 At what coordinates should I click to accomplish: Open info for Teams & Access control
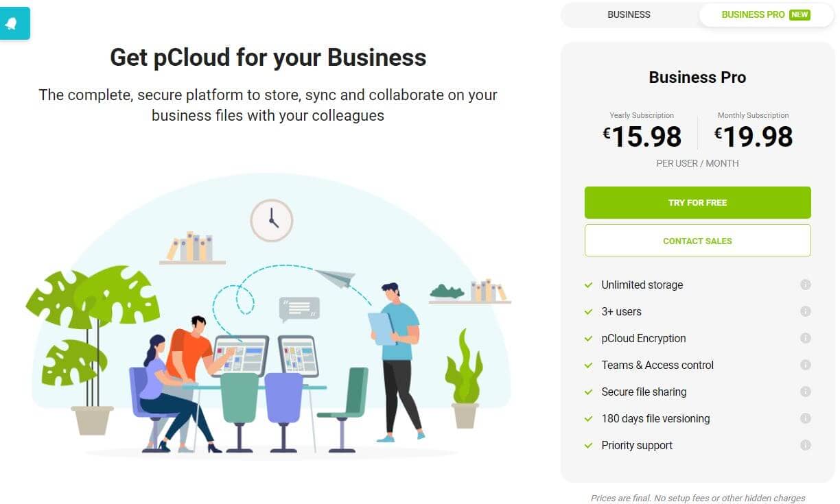[x=806, y=365]
